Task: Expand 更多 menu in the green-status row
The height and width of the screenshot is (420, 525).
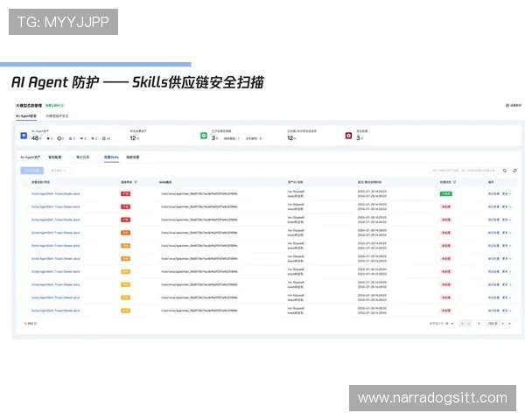Action: tap(507, 194)
